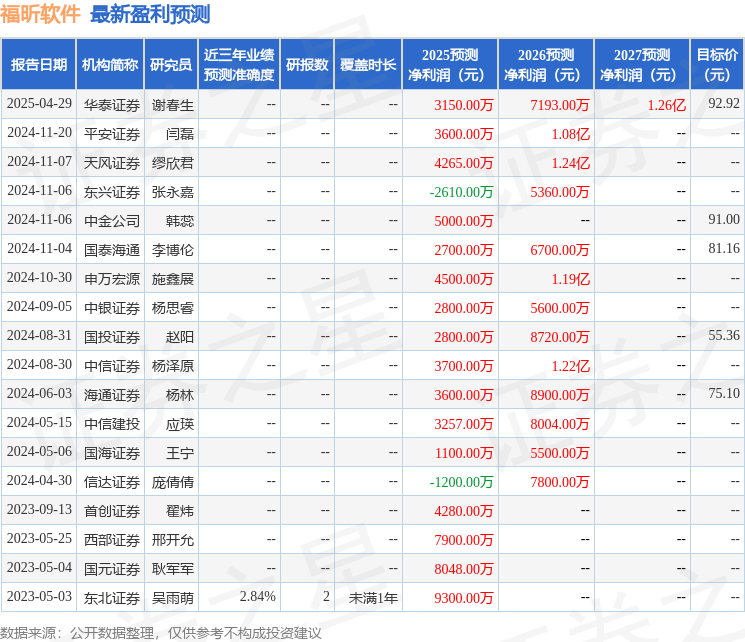Screen dimensions: 745x642
Task: Select the 中银证券 institution cell
Action: [112, 308]
